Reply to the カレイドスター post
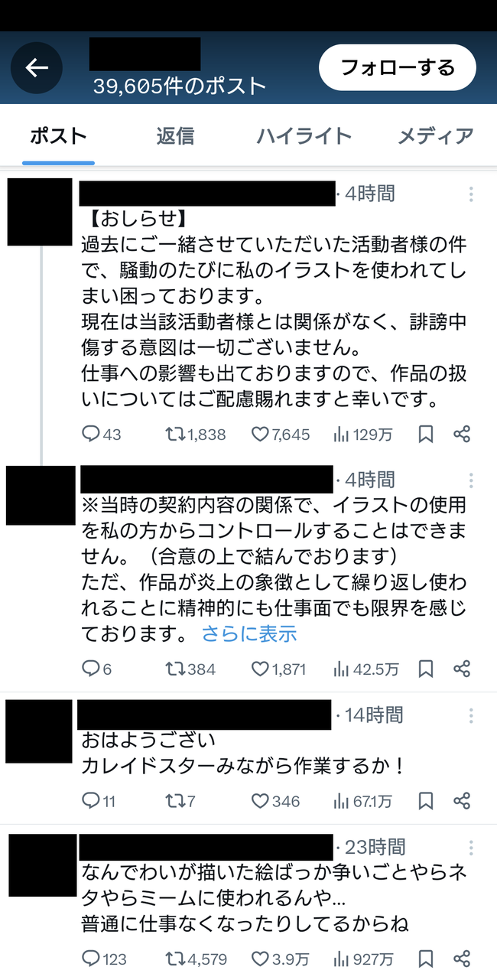497x980 pixels. pyautogui.click(x=91, y=801)
